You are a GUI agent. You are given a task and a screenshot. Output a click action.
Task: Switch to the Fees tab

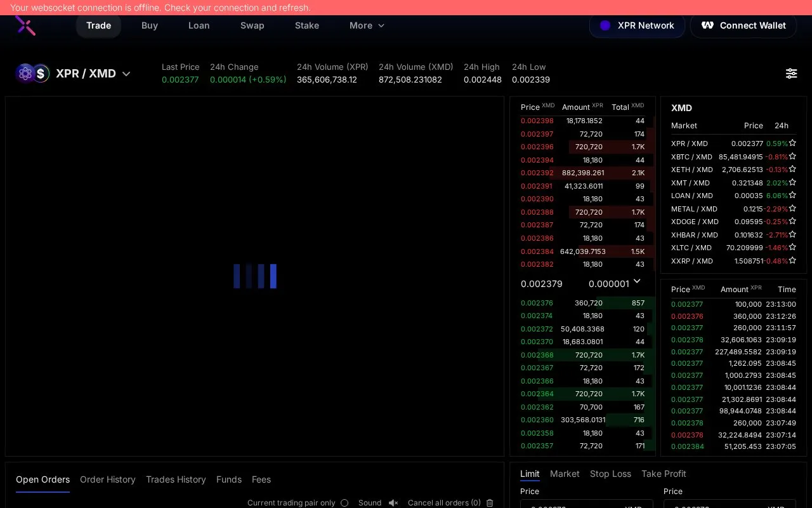click(x=261, y=479)
